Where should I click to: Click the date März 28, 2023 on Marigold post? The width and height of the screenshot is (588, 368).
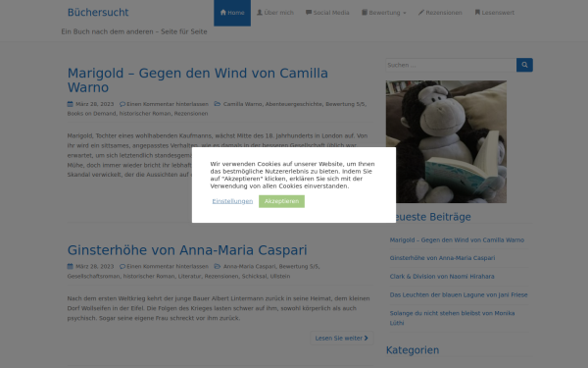tap(94, 104)
